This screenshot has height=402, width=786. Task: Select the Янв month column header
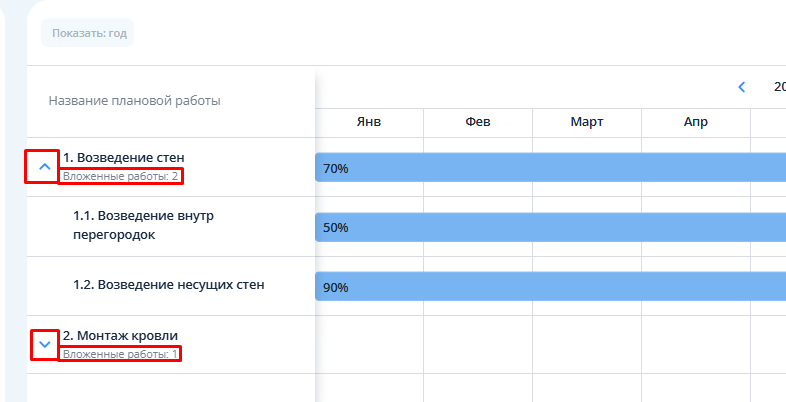coord(369,122)
